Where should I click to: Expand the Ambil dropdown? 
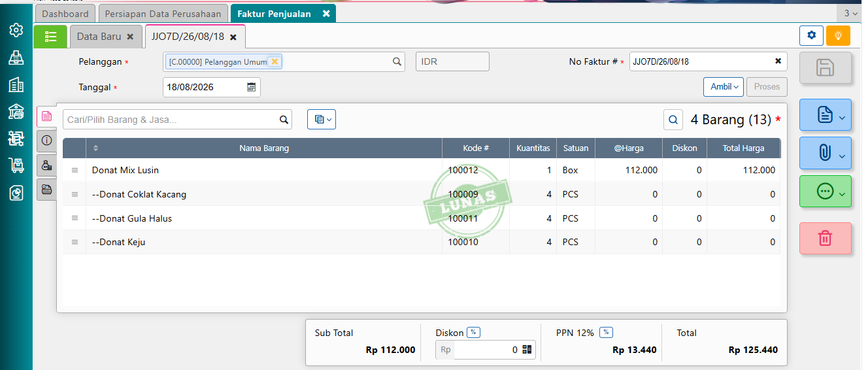pyautogui.click(x=724, y=86)
